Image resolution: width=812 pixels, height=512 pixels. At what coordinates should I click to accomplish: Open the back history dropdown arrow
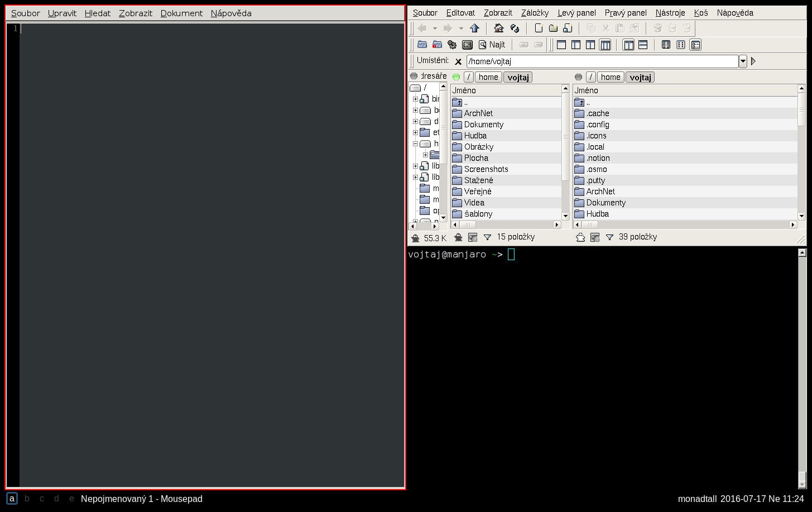(x=435, y=28)
